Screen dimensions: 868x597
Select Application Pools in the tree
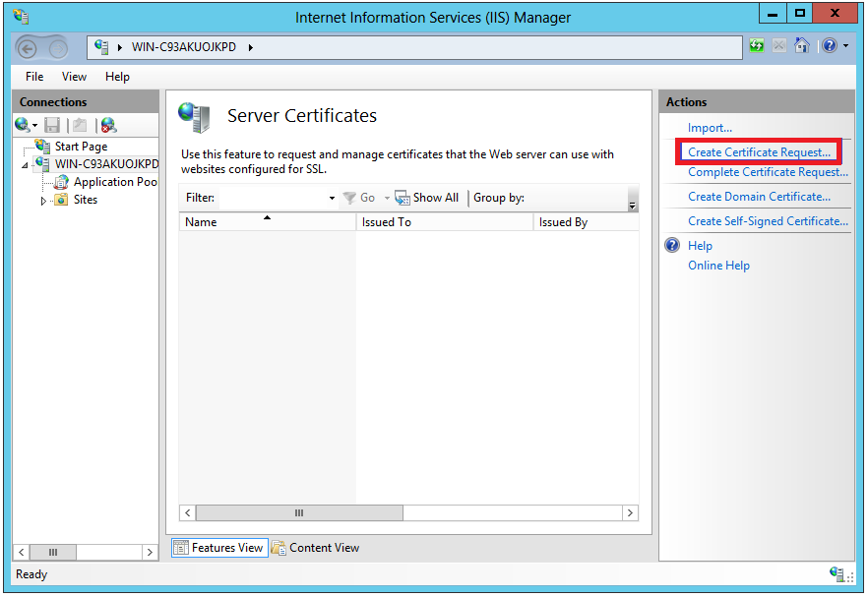pos(103,181)
